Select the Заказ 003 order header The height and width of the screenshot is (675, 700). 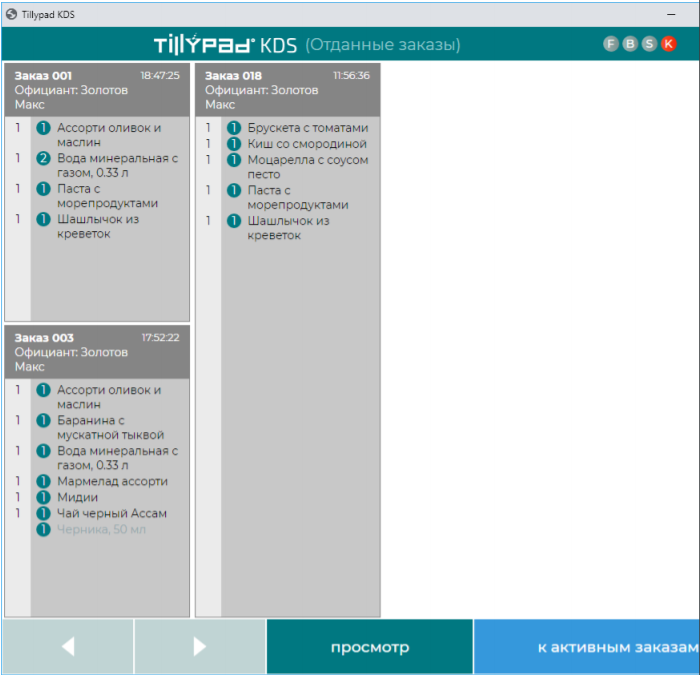[97, 352]
